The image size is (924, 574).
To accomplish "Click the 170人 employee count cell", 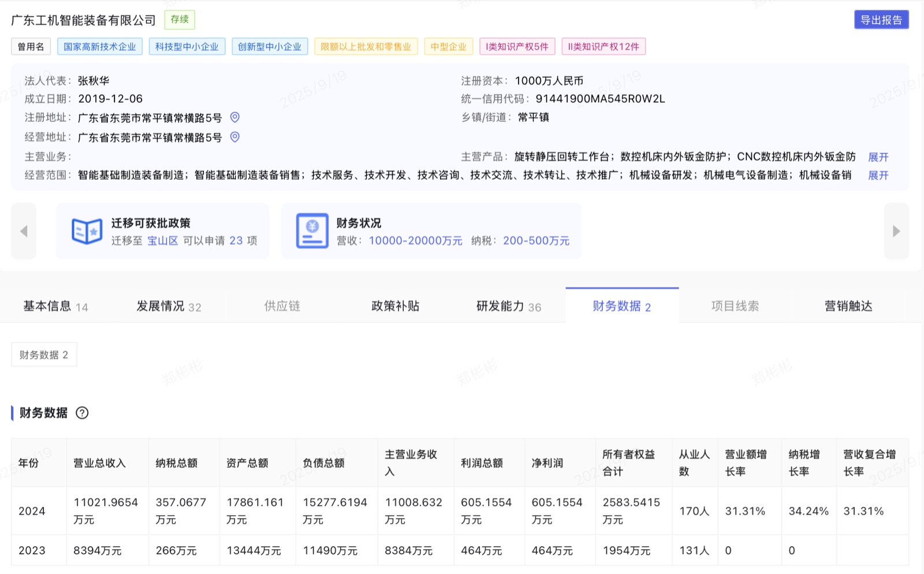I will coord(694,511).
